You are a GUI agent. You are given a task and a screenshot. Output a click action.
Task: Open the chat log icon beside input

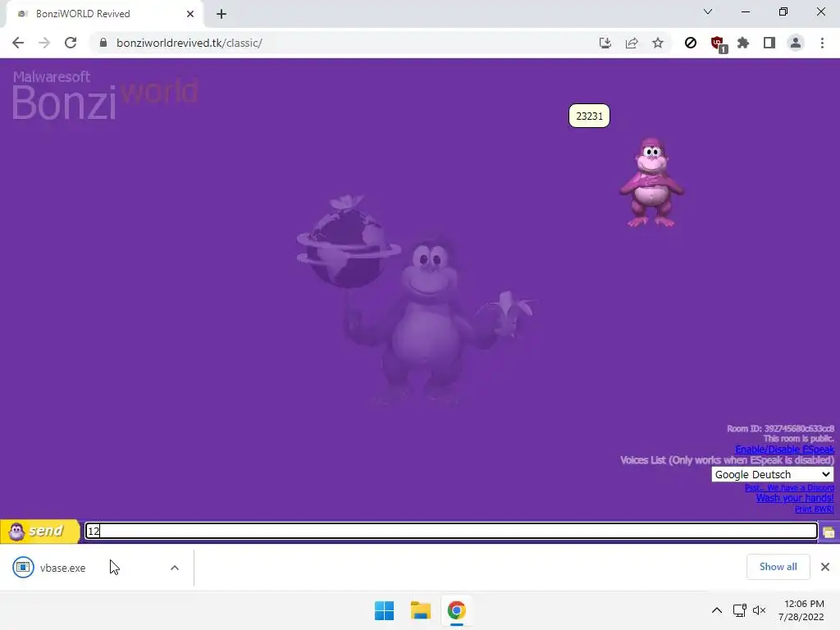pyautogui.click(x=829, y=532)
